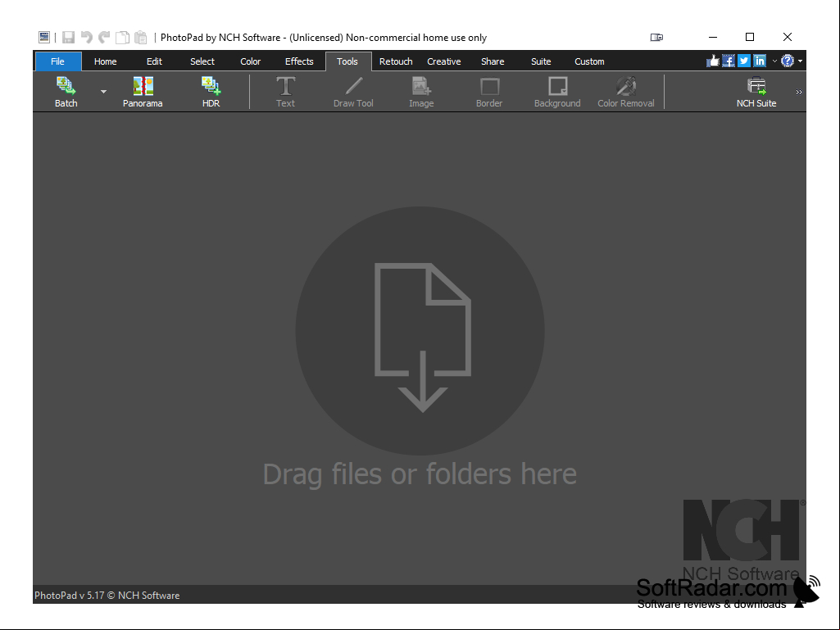Click the Undo arrow in title bar

86,38
